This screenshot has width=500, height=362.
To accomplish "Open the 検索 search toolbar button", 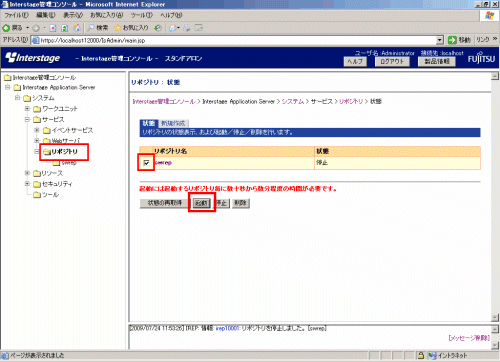I will pyautogui.click(x=98, y=28).
